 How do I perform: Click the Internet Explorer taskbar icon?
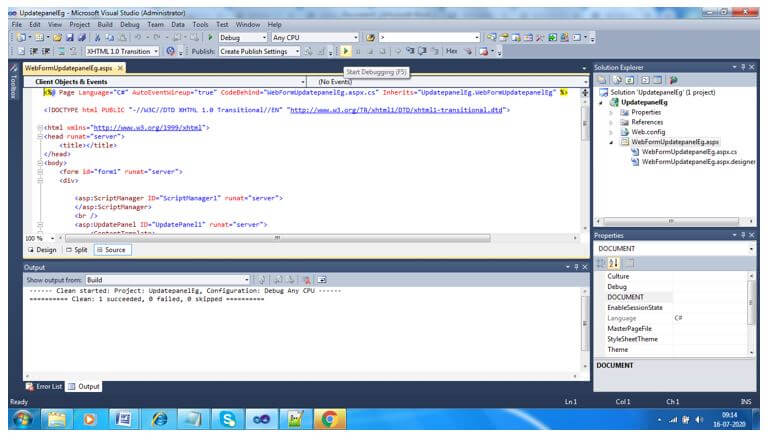(x=159, y=419)
